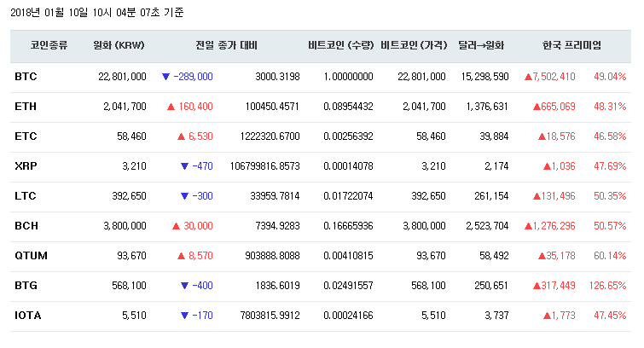Click the red up arrow next to 30,000

pos(176,226)
